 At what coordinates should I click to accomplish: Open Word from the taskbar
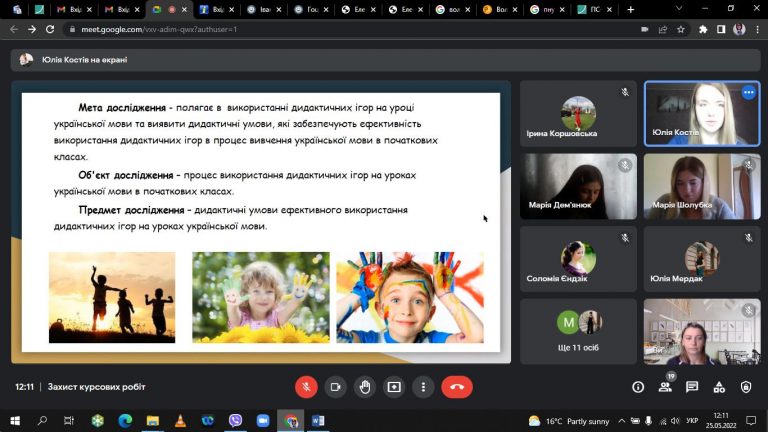click(318, 421)
